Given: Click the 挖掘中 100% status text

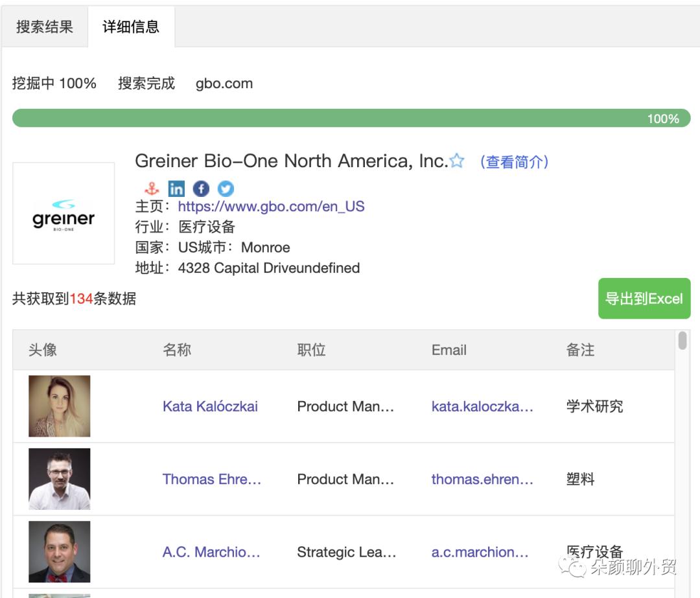Looking at the screenshot, I should 54,83.
